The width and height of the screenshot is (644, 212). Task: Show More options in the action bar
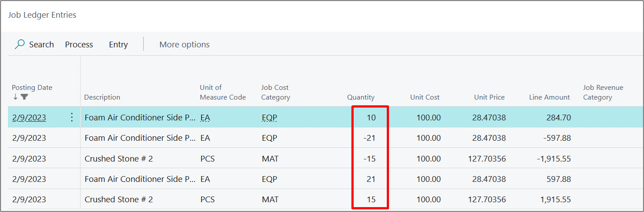[184, 45]
